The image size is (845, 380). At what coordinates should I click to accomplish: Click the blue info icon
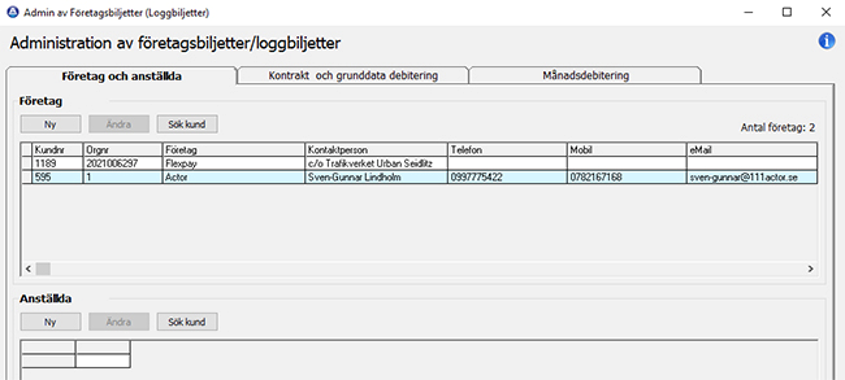tap(826, 42)
